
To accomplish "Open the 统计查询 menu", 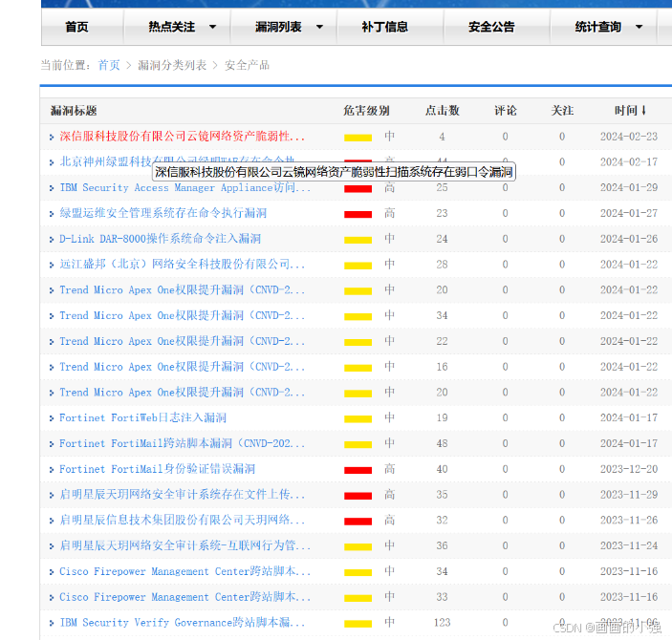I will tap(597, 27).
